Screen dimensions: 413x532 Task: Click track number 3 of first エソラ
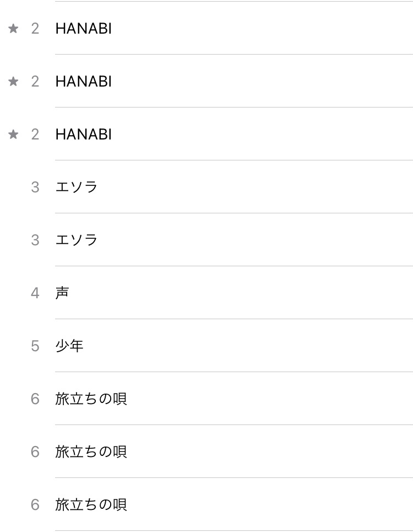coord(35,187)
